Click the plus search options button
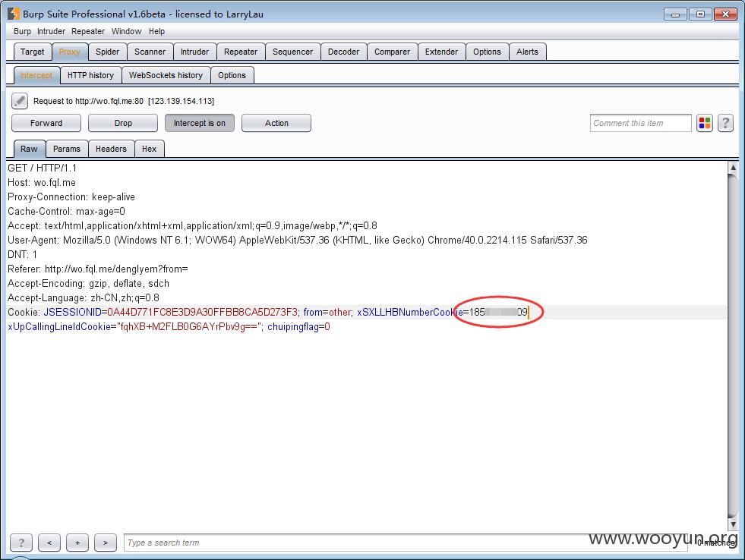This screenshot has height=560, width=745. 77,543
